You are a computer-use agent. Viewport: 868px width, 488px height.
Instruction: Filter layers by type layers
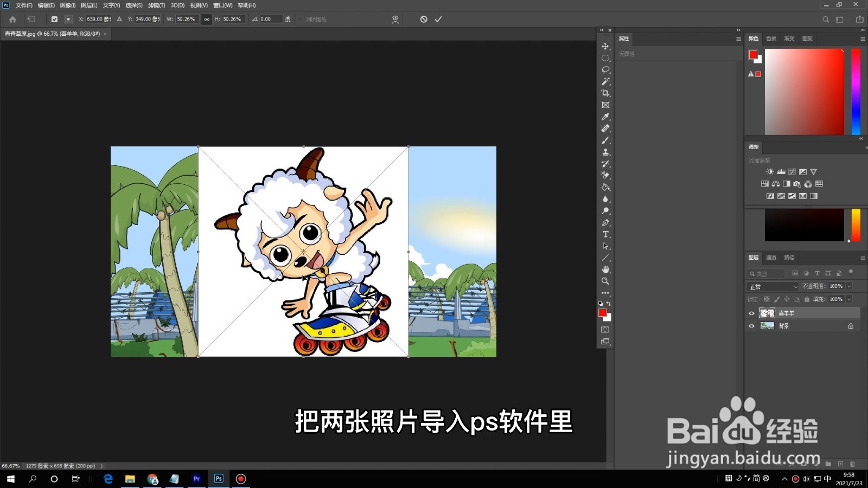pyautogui.click(x=817, y=273)
